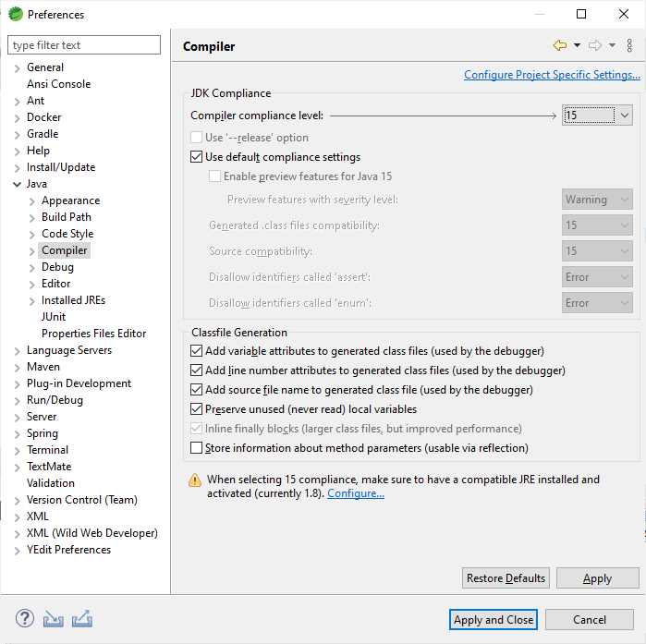Image resolution: width=646 pixels, height=644 pixels.
Task: Click the Preferences window app icon
Action: click(16, 14)
